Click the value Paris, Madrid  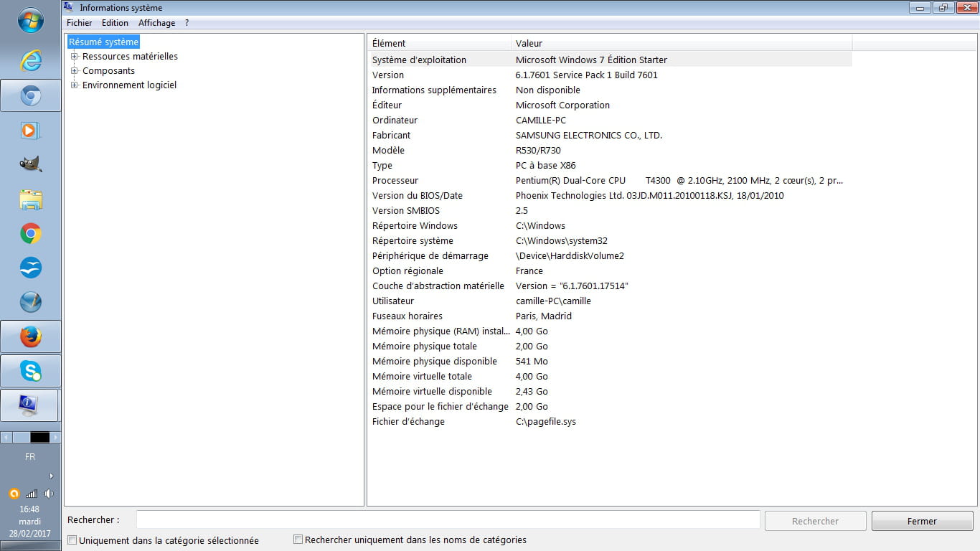543,316
